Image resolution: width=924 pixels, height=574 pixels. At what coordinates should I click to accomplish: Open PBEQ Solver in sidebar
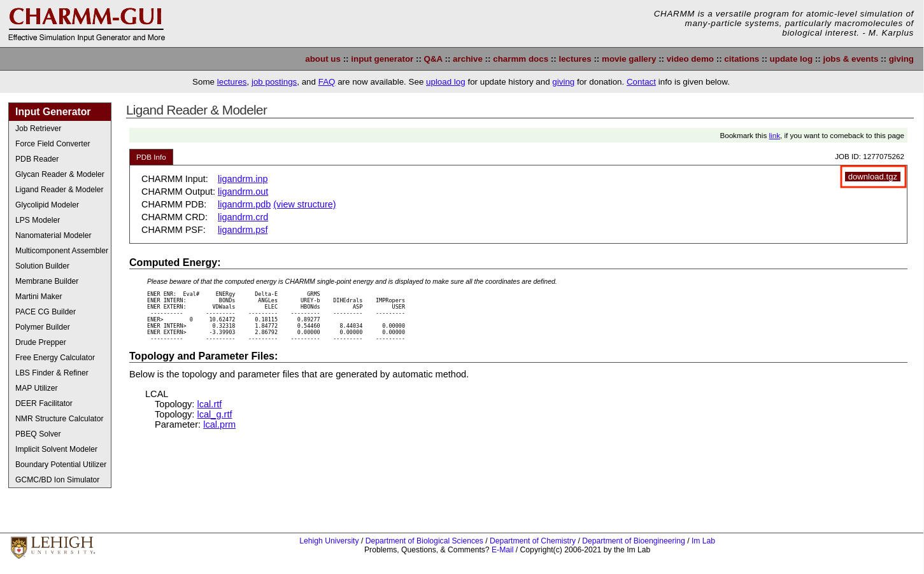click(x=60, y=434)
